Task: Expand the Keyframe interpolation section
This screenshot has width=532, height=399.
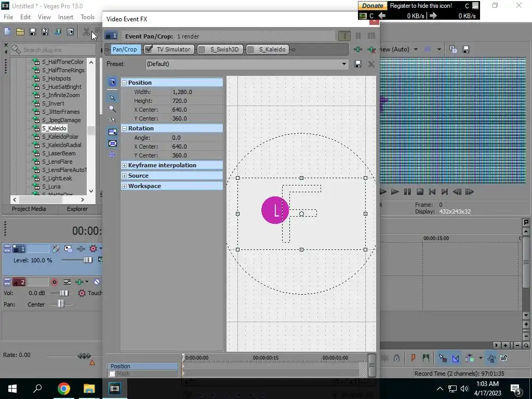Action: [x=124, y=165]
